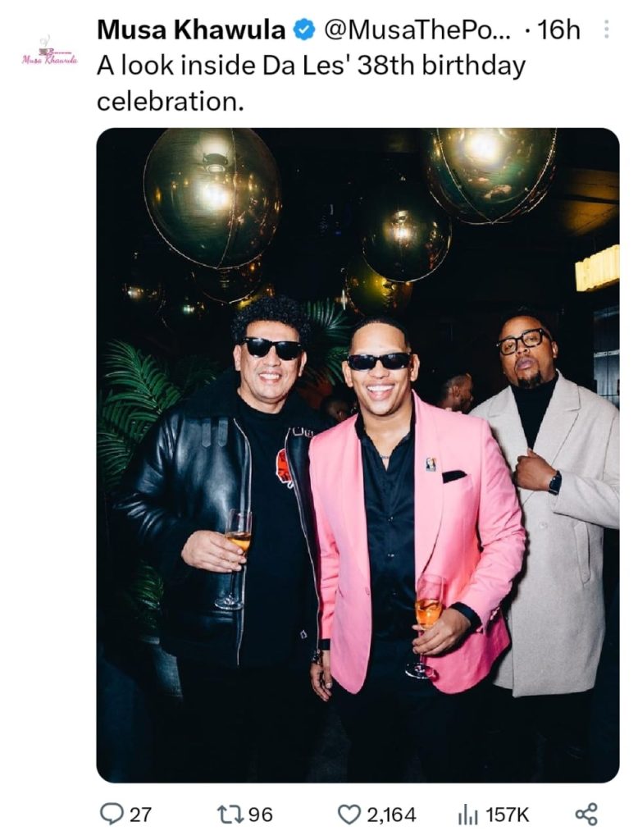Viewport: 638px width, 840px height.
Task: Click the display name Musa Khawula
Action: point(191,31)
